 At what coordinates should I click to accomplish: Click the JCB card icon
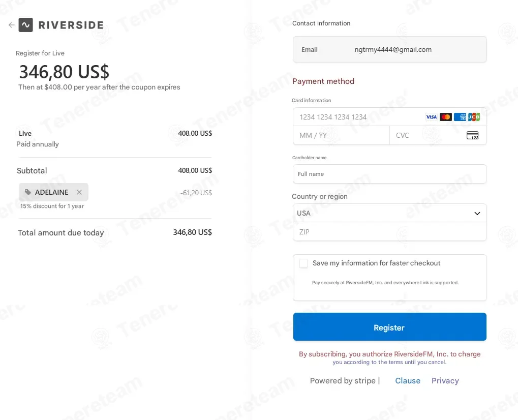474,117
